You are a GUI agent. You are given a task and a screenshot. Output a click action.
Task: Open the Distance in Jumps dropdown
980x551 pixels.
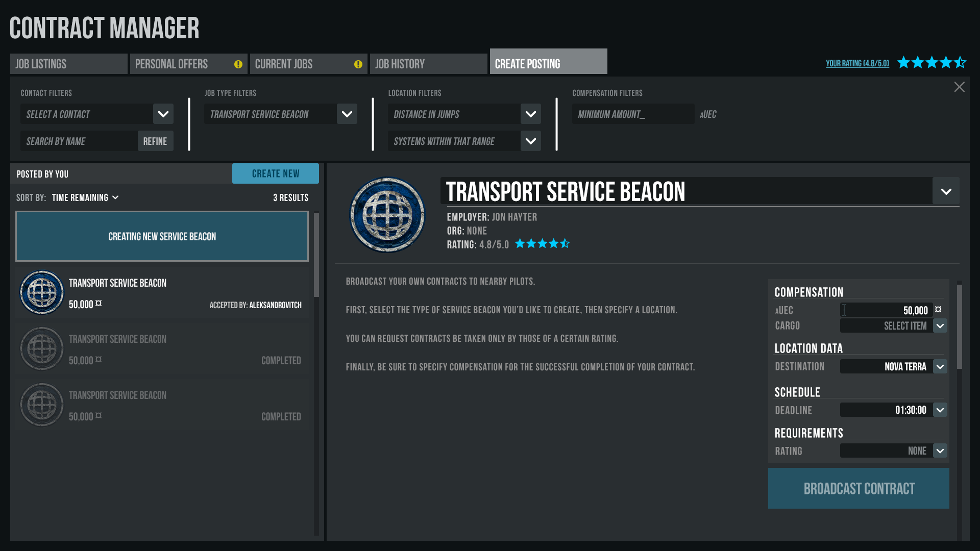tap(531, 114)
